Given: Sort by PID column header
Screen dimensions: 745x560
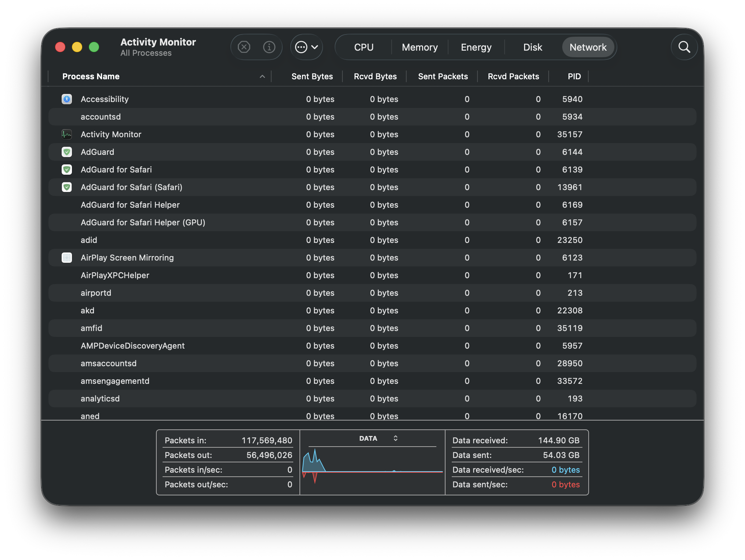Looking at the screenshot, I should click(574, 76).
